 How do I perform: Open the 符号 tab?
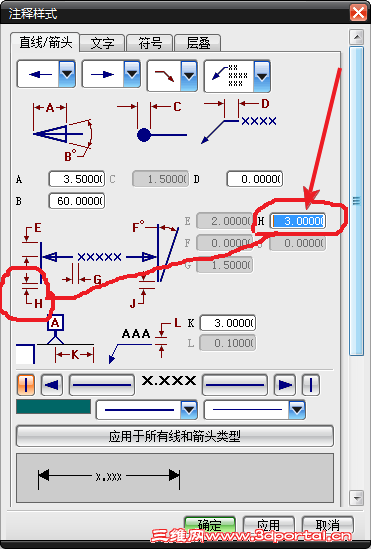click(x=150, y=43)
